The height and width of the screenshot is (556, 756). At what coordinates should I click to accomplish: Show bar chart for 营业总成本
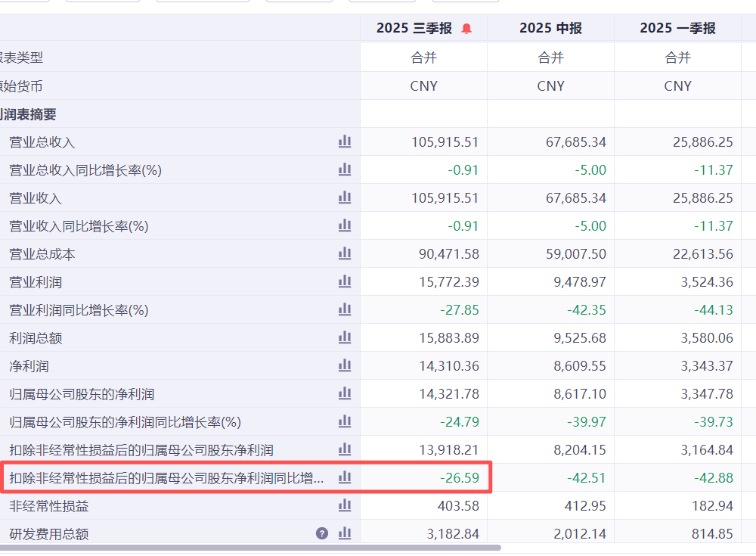coord(345,253)
